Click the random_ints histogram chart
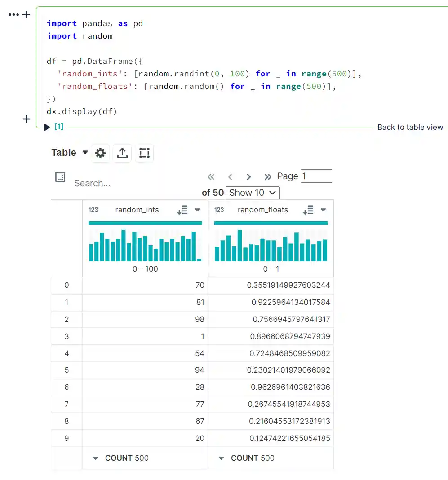The image size is (448, 480). pyautogui.click(x=145, y=246)
